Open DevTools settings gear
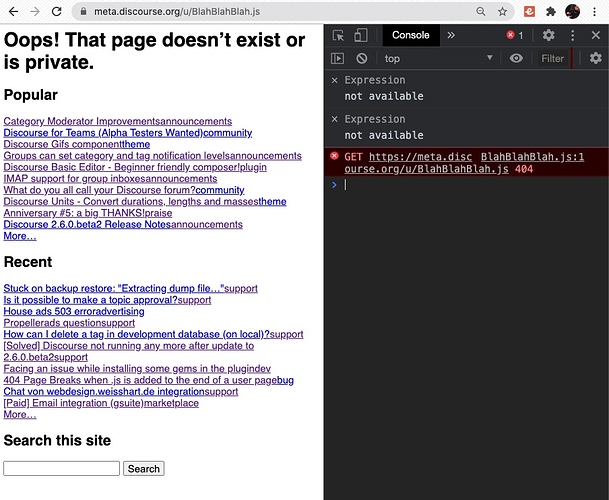The image size is (609, 500). coord(548,35)
